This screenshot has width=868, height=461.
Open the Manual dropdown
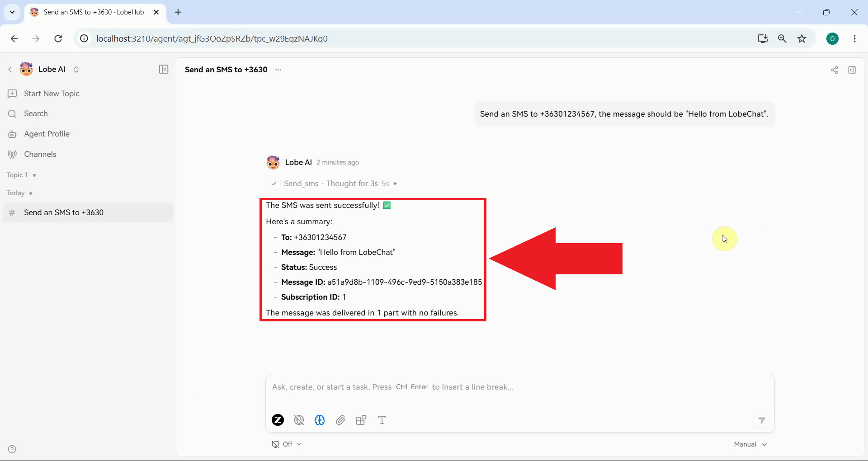pos(750,444)
